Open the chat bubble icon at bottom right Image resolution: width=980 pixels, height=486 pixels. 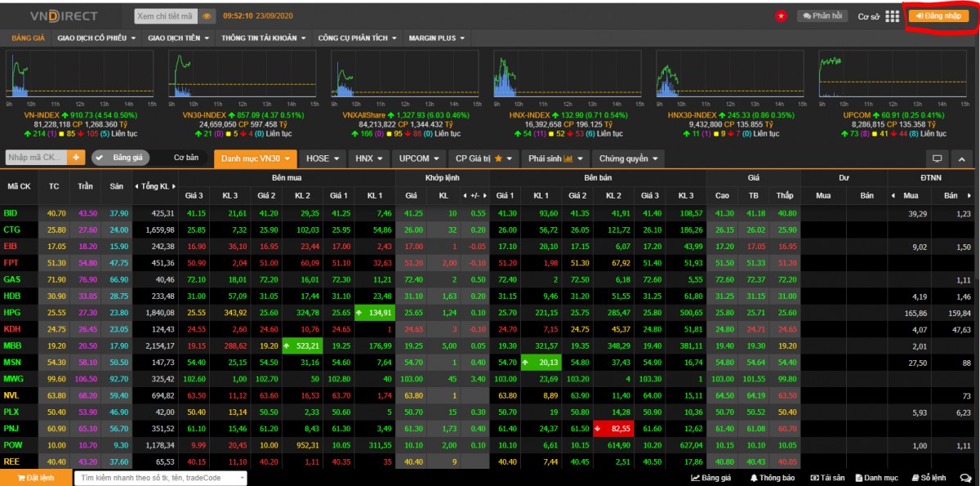[x=965, y=478]
